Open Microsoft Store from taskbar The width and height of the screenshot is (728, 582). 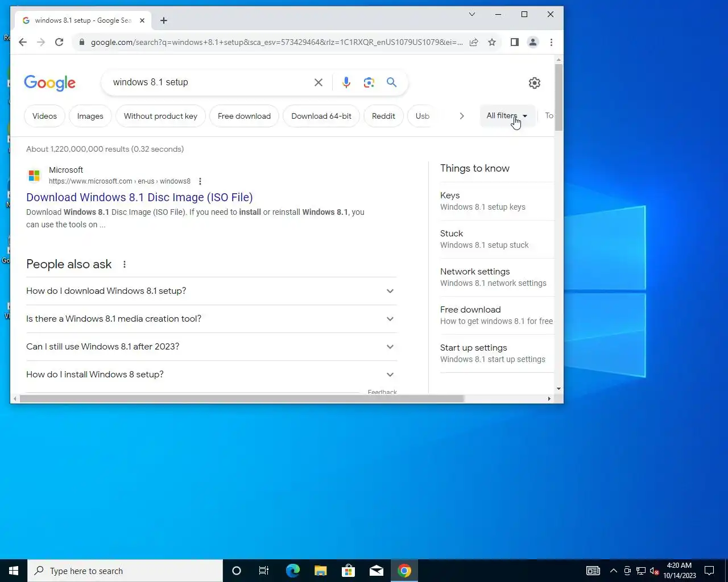[x=348, y=571]
